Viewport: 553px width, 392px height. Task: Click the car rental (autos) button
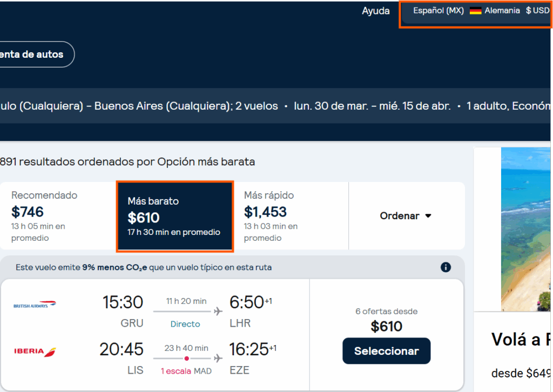pyautogui.click(x=33, y=54)
